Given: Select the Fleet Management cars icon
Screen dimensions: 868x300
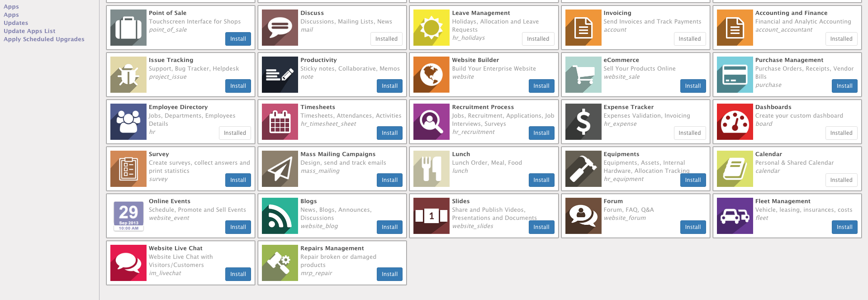Looking at the screenshot, I should coord(735,216).
